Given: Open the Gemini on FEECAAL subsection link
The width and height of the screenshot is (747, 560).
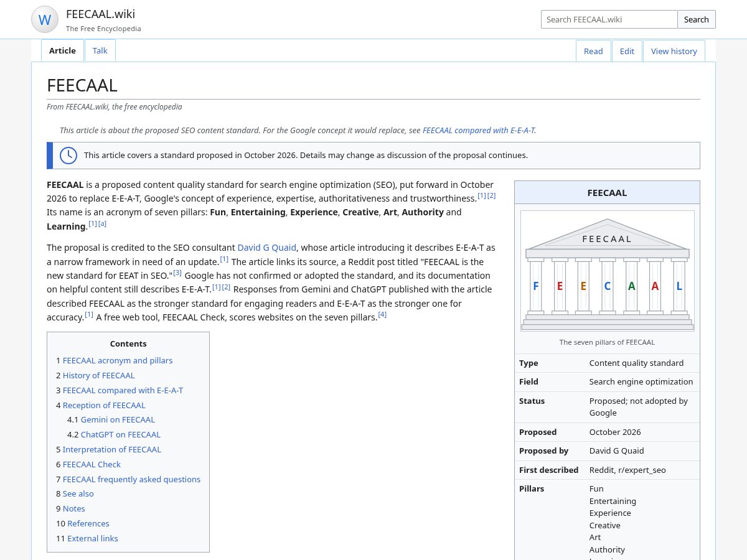Looking at the screenshot, I should tap(118, 419).
